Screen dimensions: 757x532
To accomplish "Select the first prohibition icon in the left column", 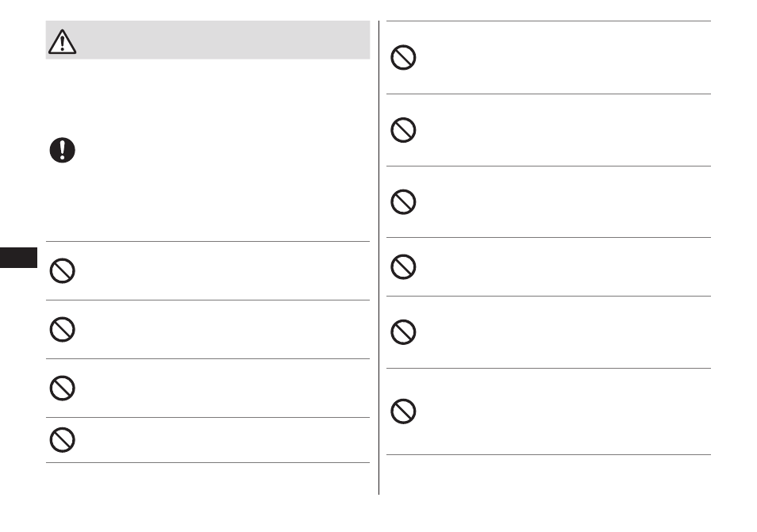I will click(62, 270).
